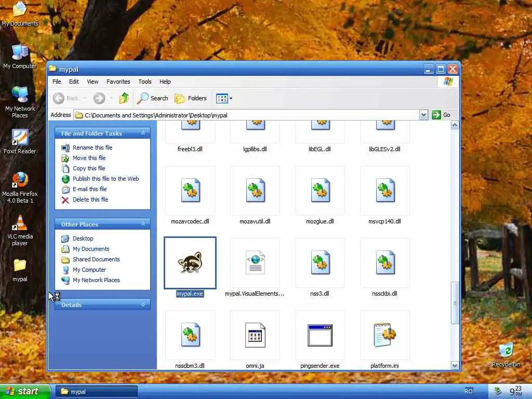Select the Mozilla Firefox 4.0 Beta desktop shortcut
This screenshot has height=399, width=532.
[x=20, y=188]
